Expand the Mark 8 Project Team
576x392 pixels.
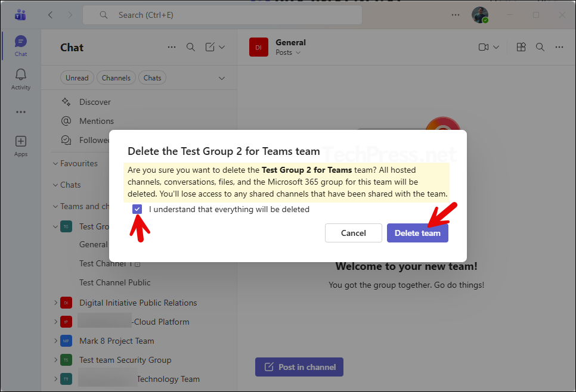pos(56,341)
